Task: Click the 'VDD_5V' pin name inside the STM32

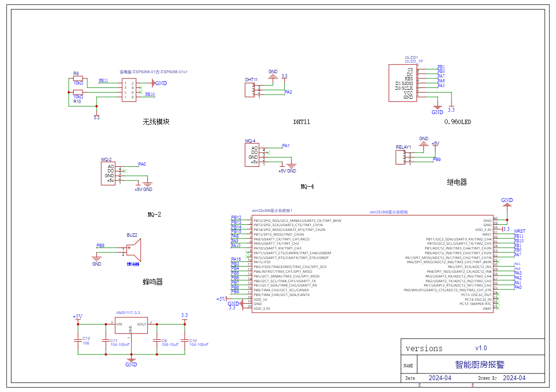Action: 260,299
